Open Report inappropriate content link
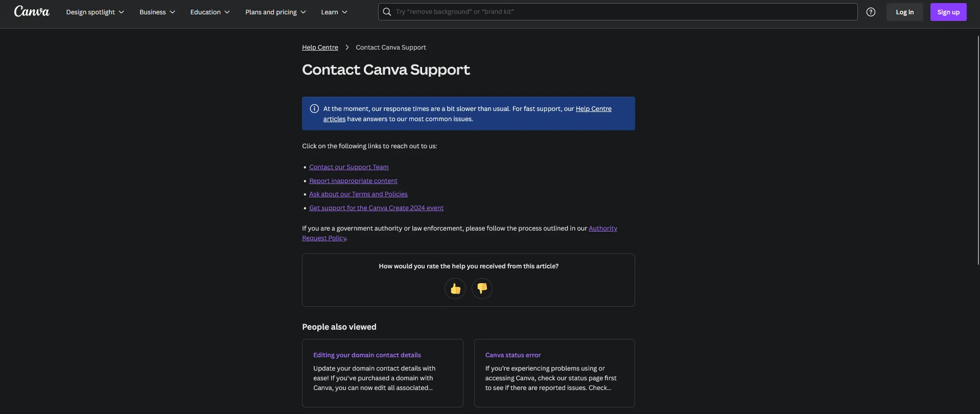 [353, 181]
